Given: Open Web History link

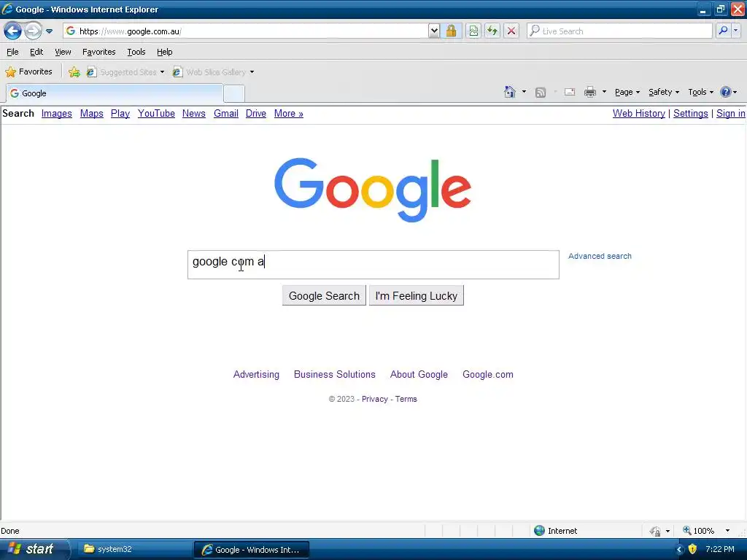Looking at the screenshot, I should pos(639,113).
